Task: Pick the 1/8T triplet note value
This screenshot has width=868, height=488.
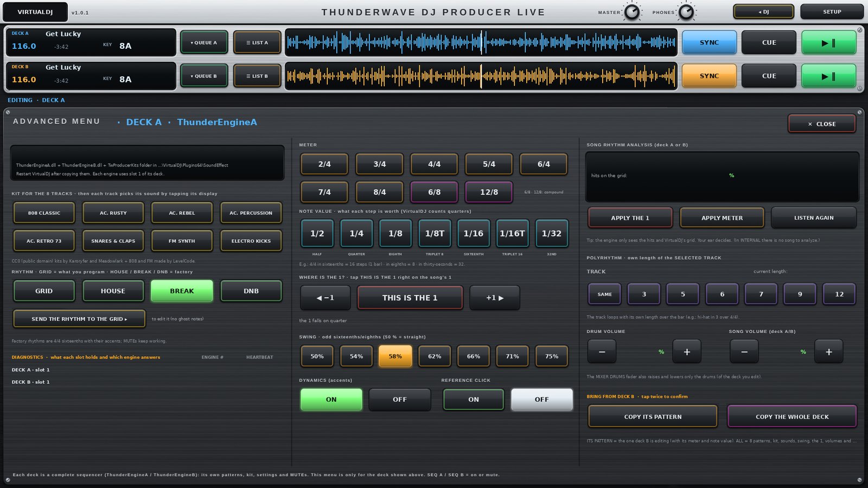Action: point(435,233)
